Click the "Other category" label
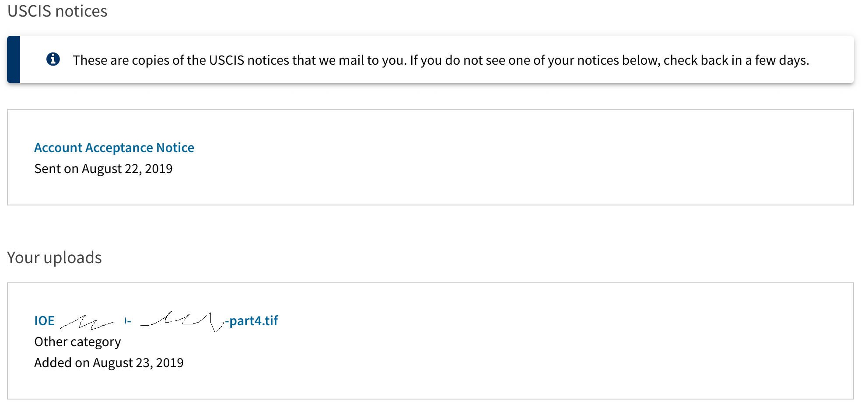This screenshot has height=417, width=868. [77, 342]
